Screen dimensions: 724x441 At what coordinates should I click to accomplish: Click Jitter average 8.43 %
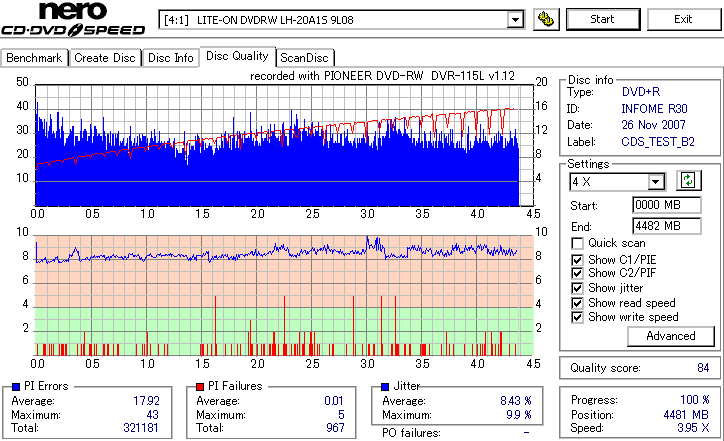click(x=516, y=401)
